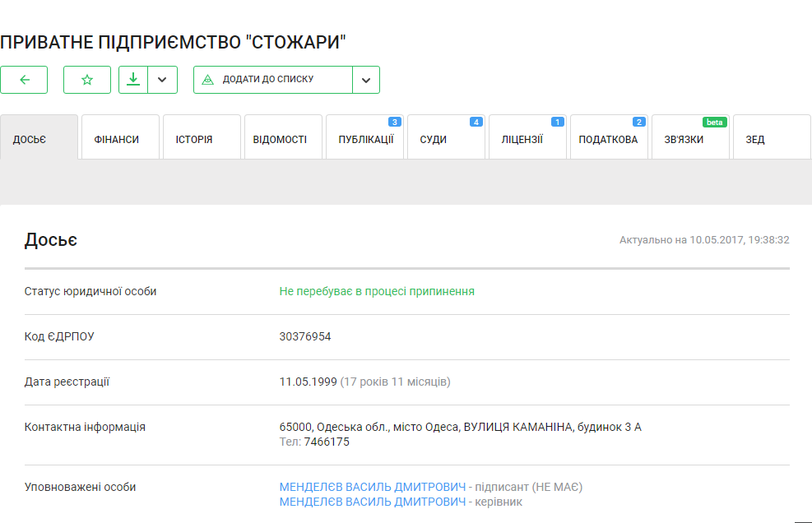The width and height of the screenshot is (812, 523).
Task: Click the ЄДРПОУ code 30376954
Action: (x=305, y=336)
